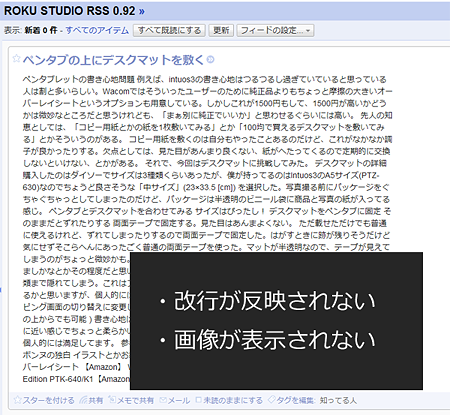Click the ROKU STUDIO RSS 0.92 feed heading
Image resolution: width=450 pixels, height=415 pixels.
(x=70, y=11)
